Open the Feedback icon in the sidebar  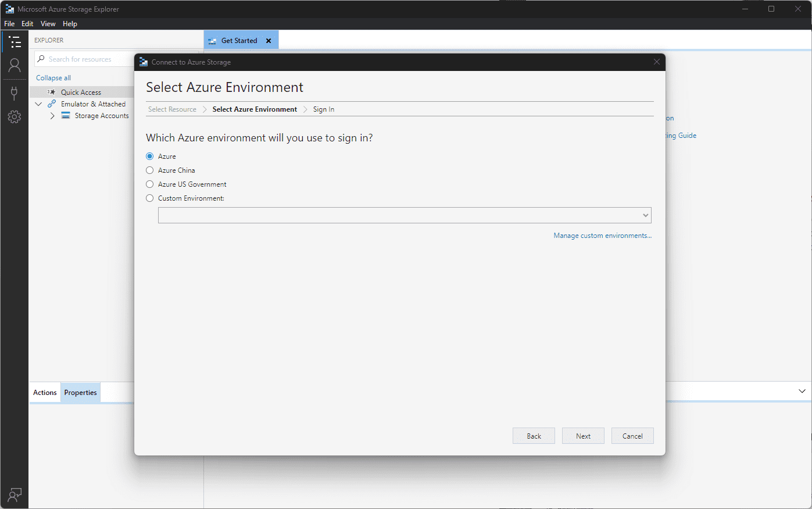click(x=15, y=495)
